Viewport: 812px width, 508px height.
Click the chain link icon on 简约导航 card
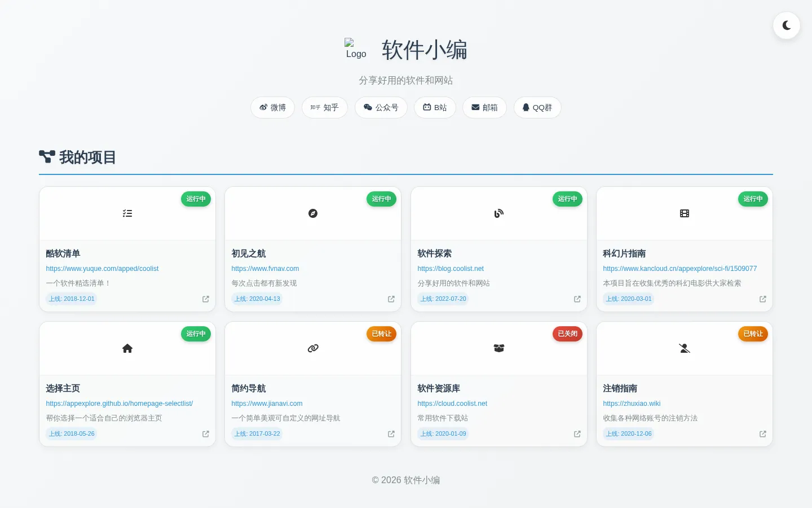[x=313, y=348]
